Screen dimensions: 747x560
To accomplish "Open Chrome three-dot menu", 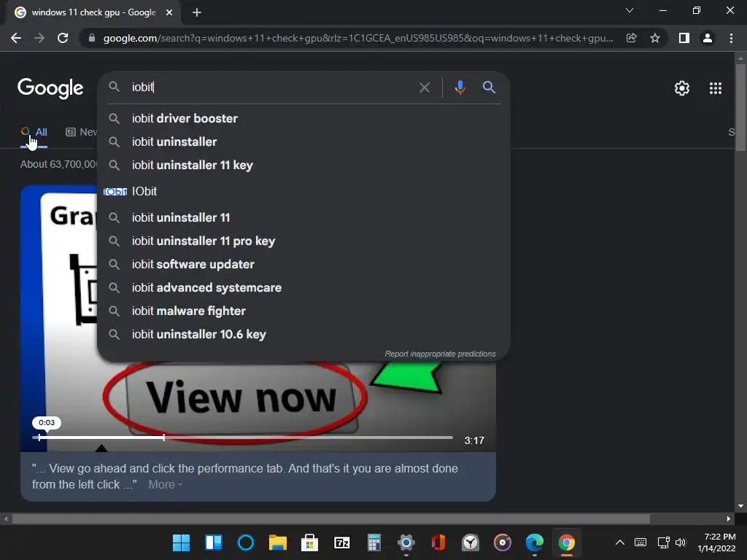I will coord(731,38).
